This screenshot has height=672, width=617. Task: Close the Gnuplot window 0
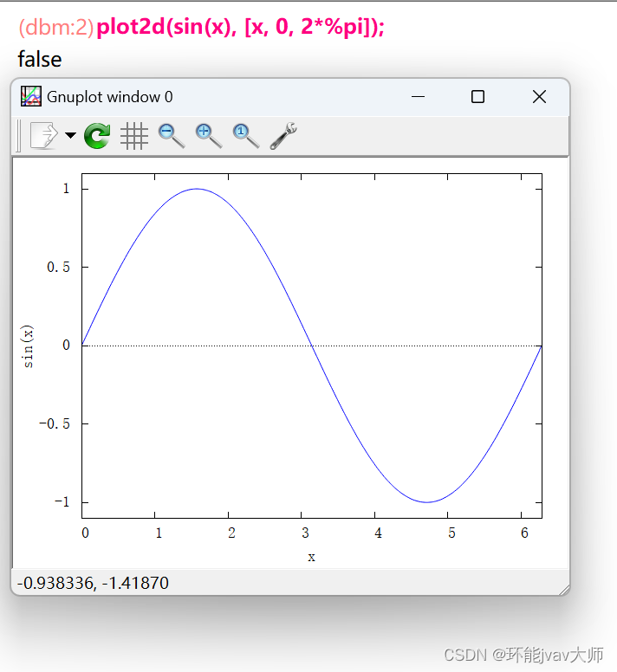point(539,97)
